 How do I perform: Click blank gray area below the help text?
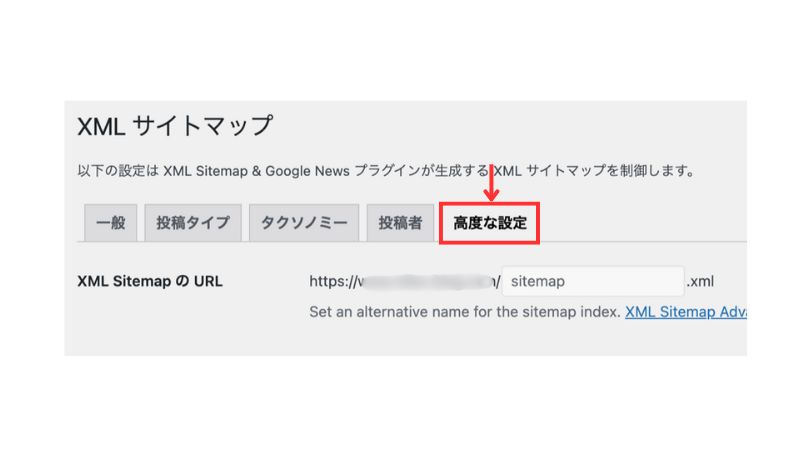pos(450,340)
